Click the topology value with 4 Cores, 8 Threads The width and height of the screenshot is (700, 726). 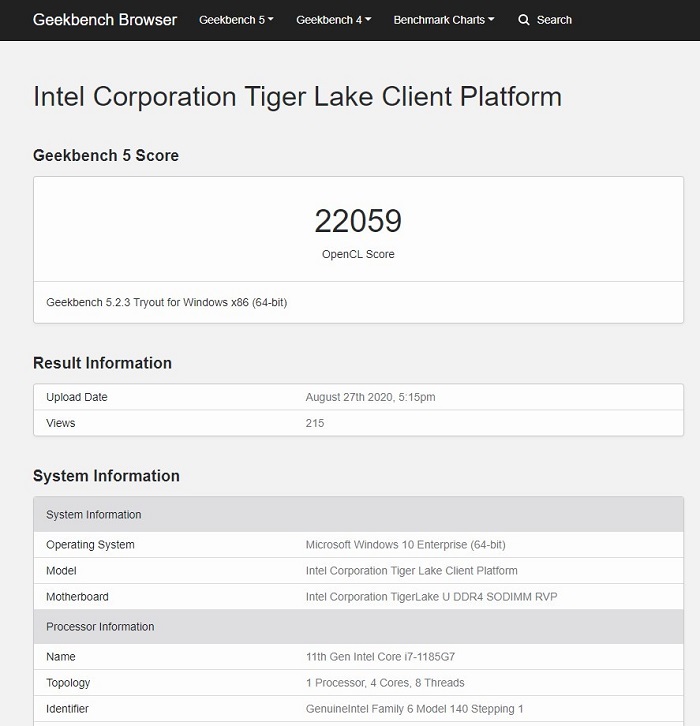point(385,683)
